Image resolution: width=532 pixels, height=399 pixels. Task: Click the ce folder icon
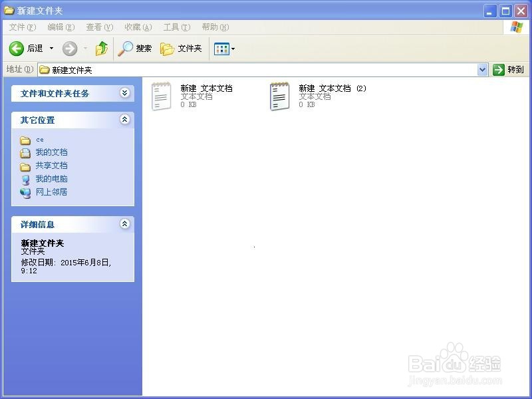(25, 140)
